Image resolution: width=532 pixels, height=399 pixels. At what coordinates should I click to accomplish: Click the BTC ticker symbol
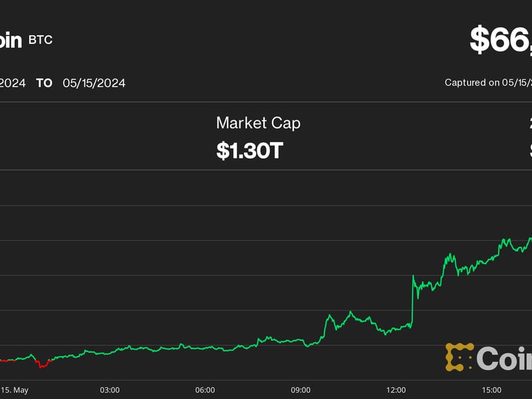pos(40,40)
